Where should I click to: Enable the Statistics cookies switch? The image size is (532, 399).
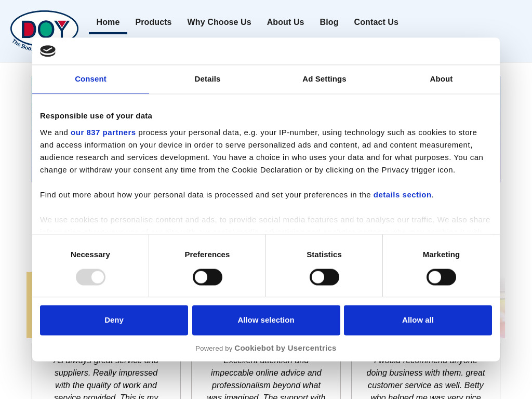tap(324, 277)
